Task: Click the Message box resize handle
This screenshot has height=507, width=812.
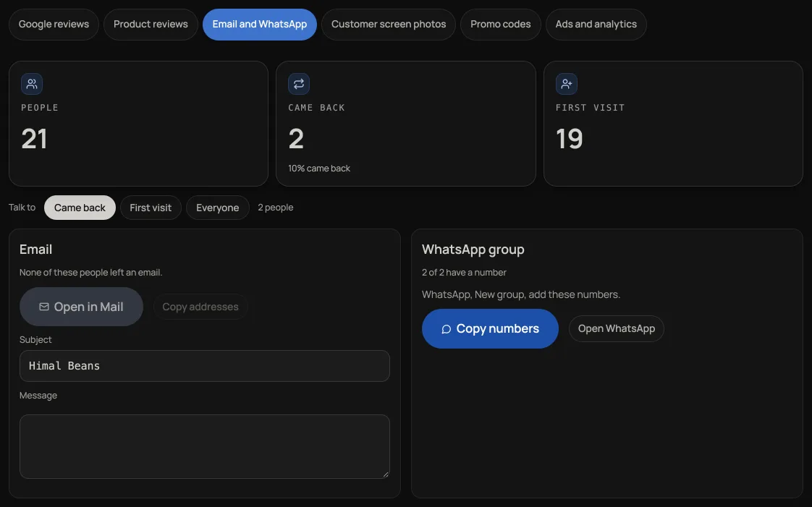Action: (386, 474)
